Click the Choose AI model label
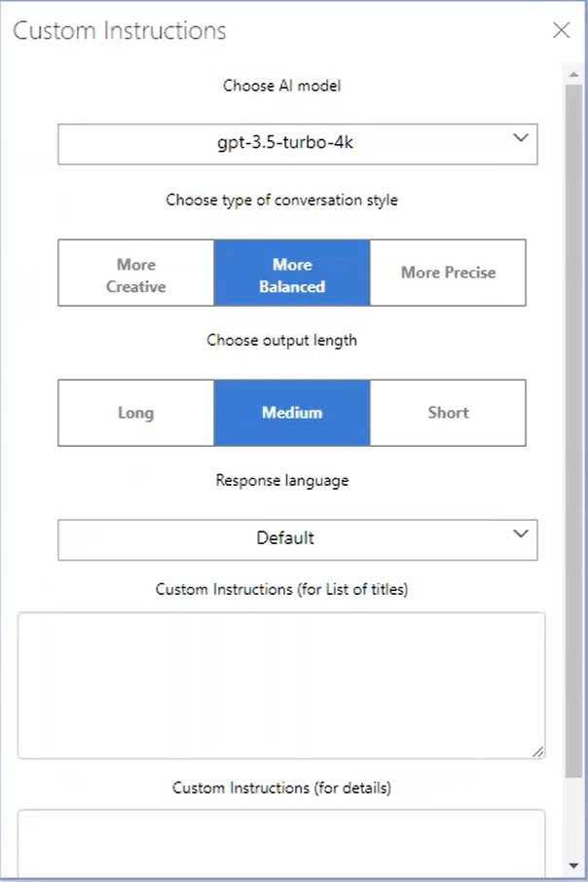This screenshot has width=588, height=882. click(282, 86)
